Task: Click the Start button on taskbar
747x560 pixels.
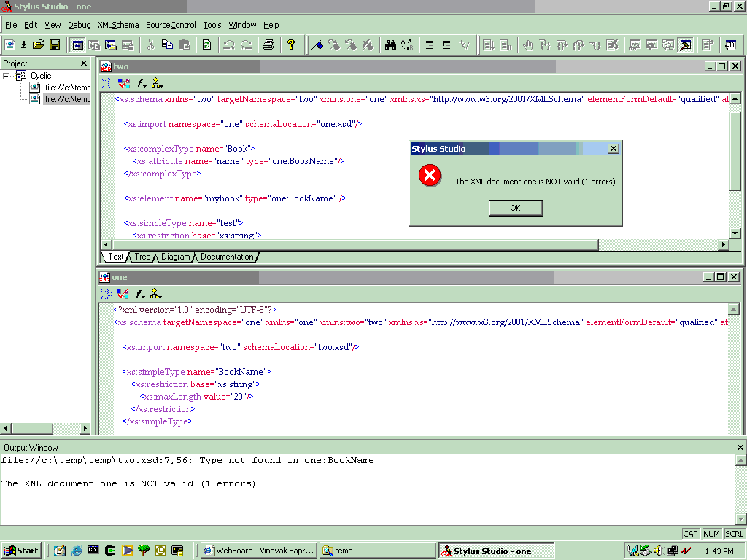Action: click(21, 551)
